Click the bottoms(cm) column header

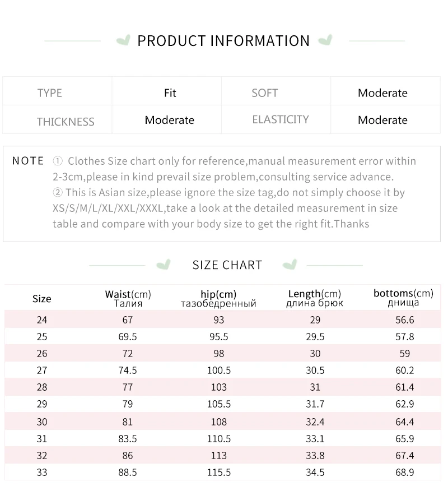click(403, 298)
